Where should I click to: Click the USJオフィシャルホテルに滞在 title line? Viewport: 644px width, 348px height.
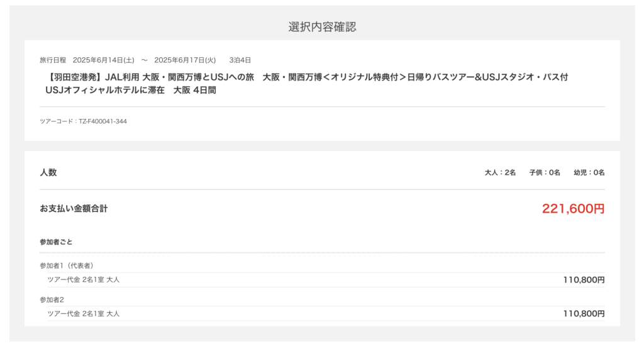tap(131, 90)
